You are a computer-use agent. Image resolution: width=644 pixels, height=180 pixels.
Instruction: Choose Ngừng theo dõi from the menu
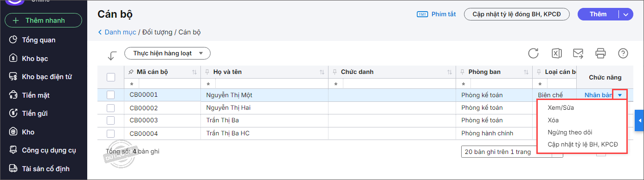(x=570, y=132)
